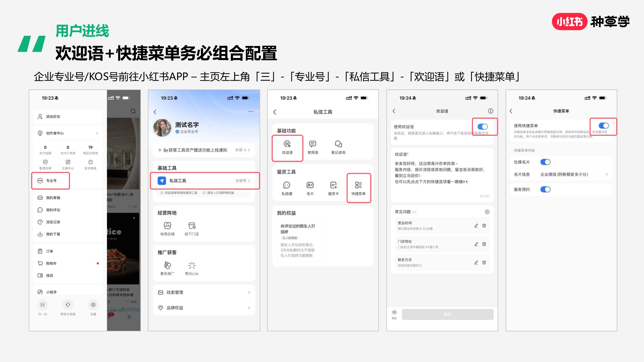Viewport: 644px width, 362px height.
Task: Go back from 欢迎语 page
Action: click(x=394, y=111)
